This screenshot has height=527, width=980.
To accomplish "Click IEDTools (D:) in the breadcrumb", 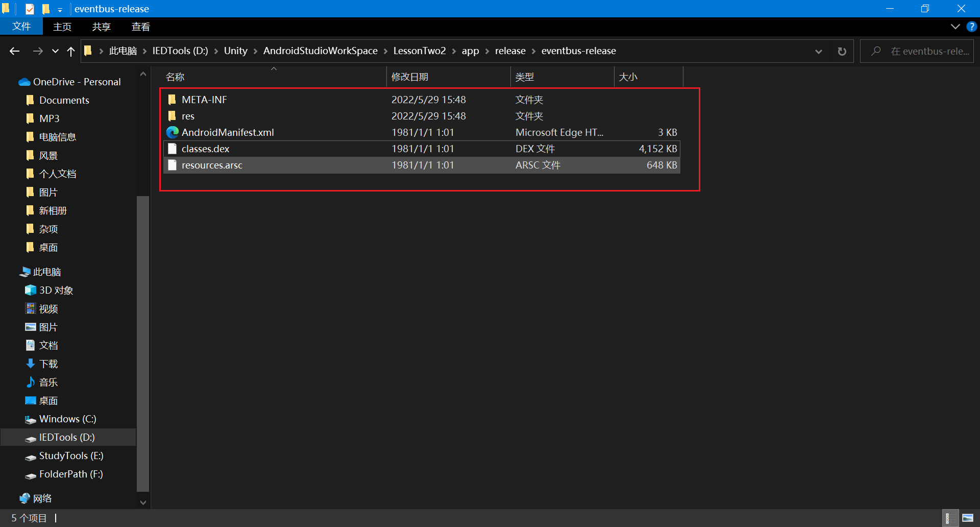I will tap(180, 51).
